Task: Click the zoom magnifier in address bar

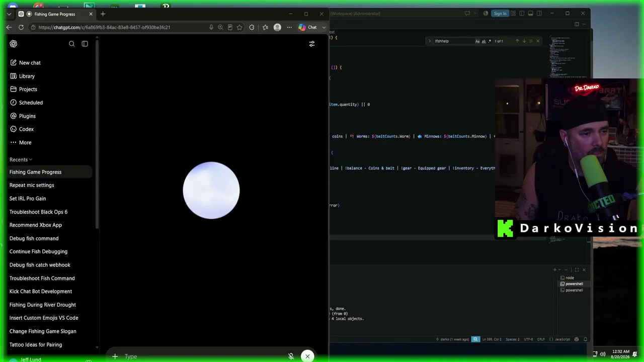Action: click(220, 27)
